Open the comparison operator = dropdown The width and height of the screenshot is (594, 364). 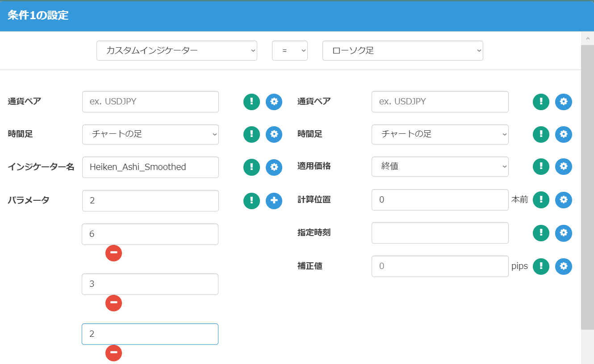pos(290,50)
